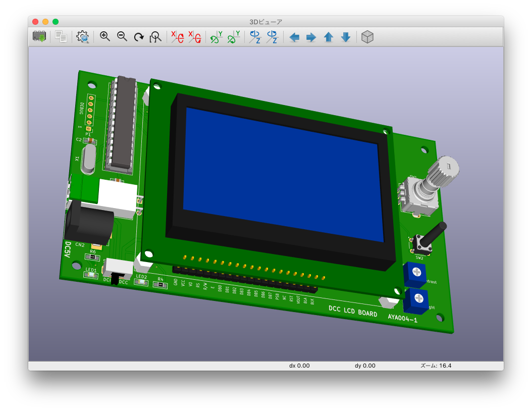Rotate Y clockwise (first green Y icon)

coord(216,37)
